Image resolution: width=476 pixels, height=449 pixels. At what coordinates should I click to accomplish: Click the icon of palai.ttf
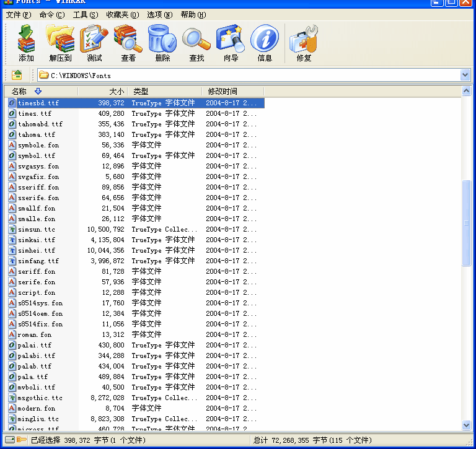12,345
